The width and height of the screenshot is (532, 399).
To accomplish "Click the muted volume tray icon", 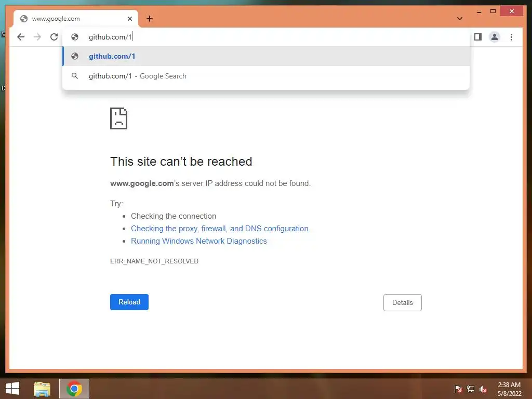I will click(x=483, y=389).
